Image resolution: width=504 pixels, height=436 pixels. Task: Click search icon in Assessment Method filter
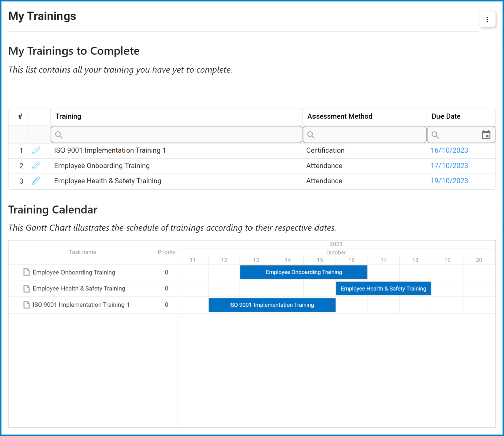[311, 135]
